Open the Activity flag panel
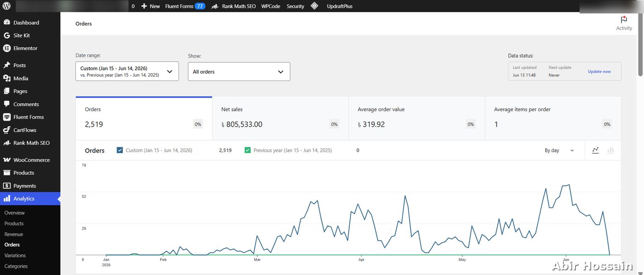 [624, 23]
